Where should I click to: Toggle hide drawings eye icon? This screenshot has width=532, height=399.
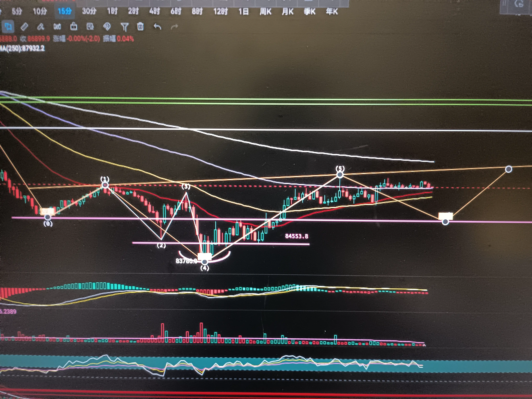coord(90,26)
